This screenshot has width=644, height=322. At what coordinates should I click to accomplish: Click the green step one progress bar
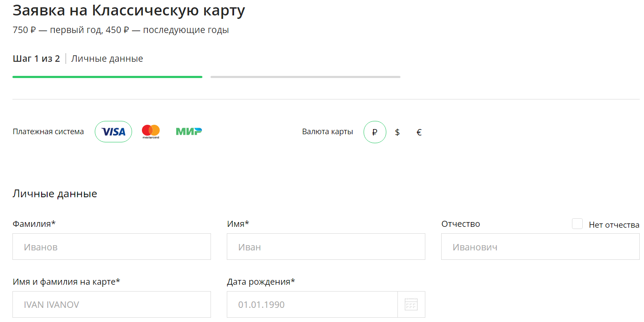point(107,77)
